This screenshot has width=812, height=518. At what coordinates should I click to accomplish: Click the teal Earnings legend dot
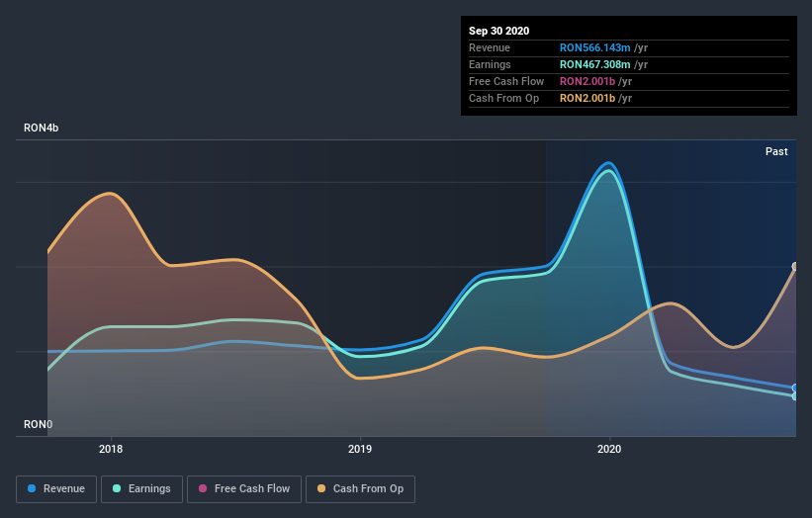click(117, 488)
